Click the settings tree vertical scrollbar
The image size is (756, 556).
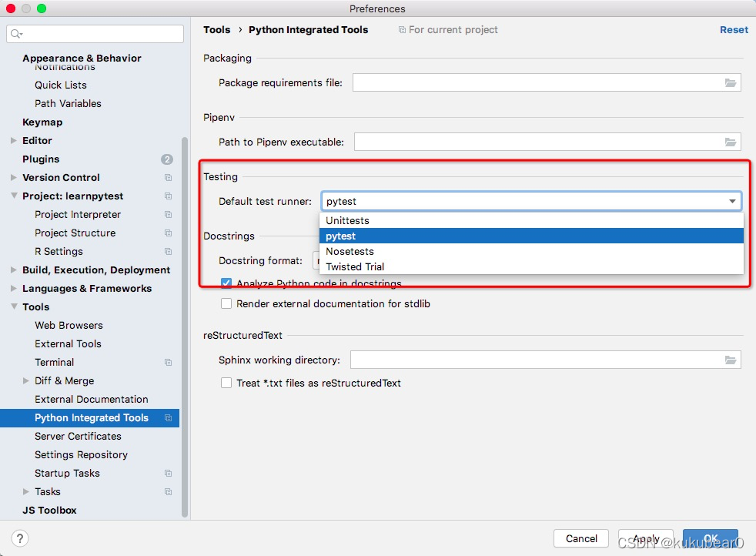coord(185,328)
